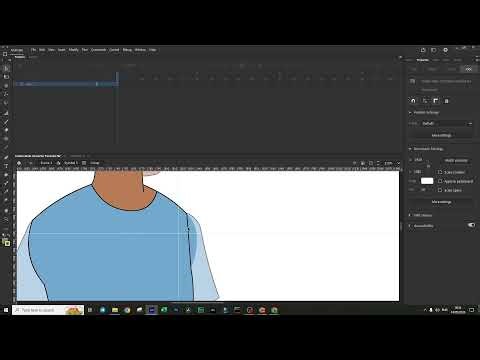This screenshot has height=360, width=480.
Task: Click the Match contents button
Action: point(456,160)
